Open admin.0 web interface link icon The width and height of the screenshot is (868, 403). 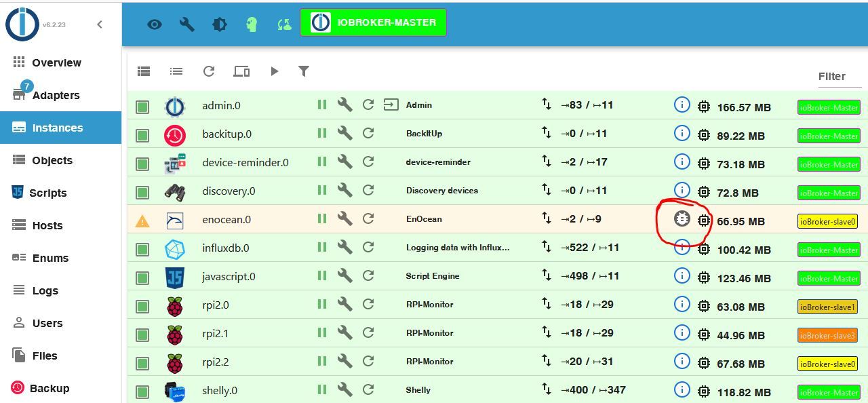(x=391, y=104)
